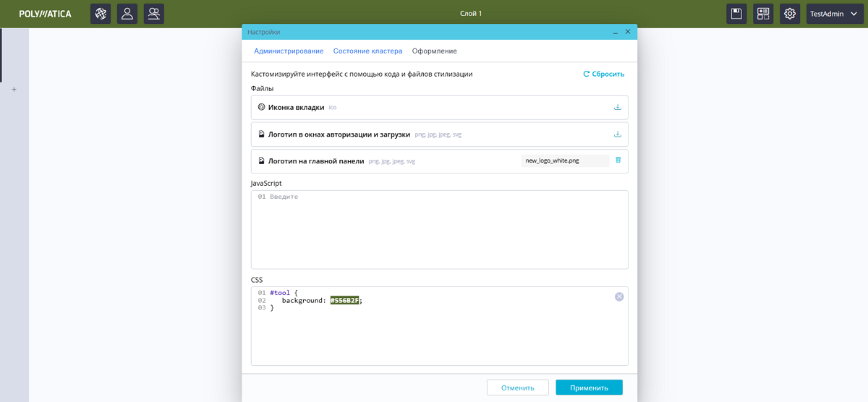Image resolution: width=868 pixels, height=402 pixels.
Task: Open the Состояние кластера tab
Action: (367, 51)
